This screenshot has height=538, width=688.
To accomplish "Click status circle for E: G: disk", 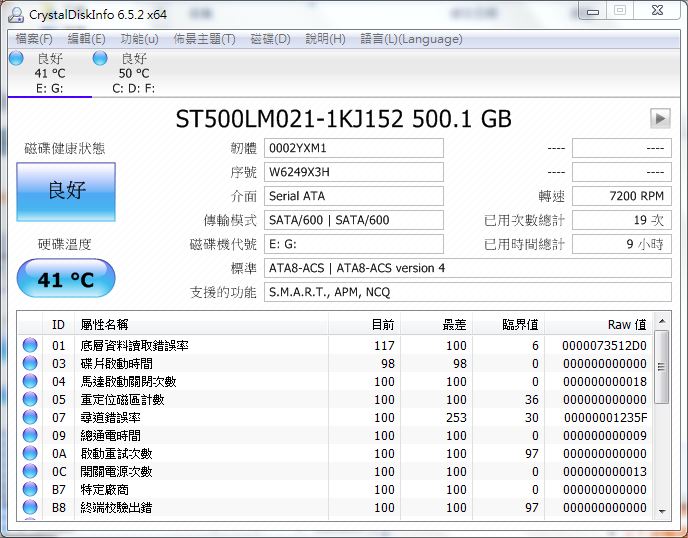I will pyautogui.click(x=16, y=58).
